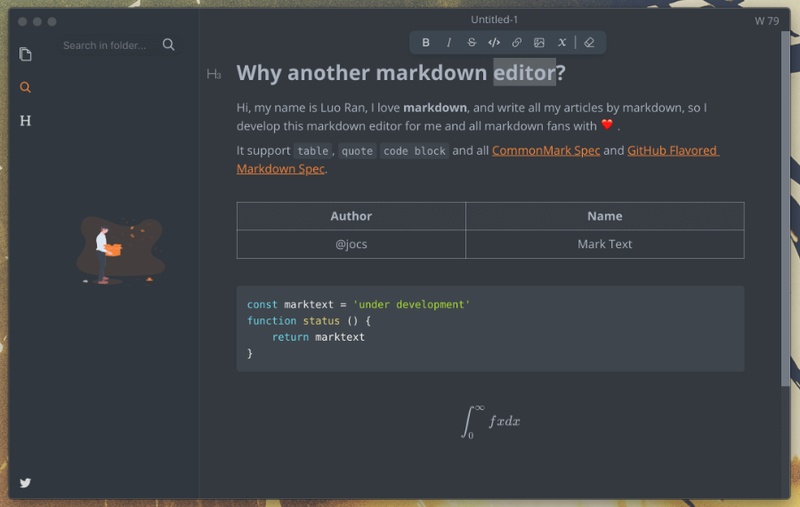Click the selected word editor in heading
Image resolution: width=800 pixels, height=507 pixels.
(x=524, y=73)
